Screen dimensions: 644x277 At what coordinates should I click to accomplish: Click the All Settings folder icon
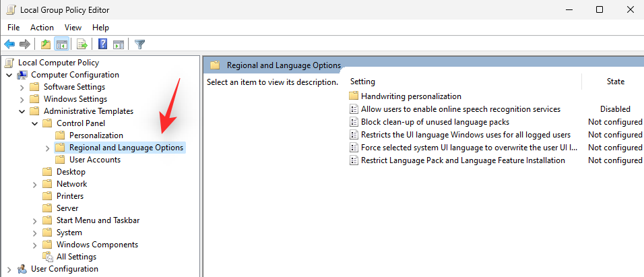pyautogui.click(x=48, y=257)
